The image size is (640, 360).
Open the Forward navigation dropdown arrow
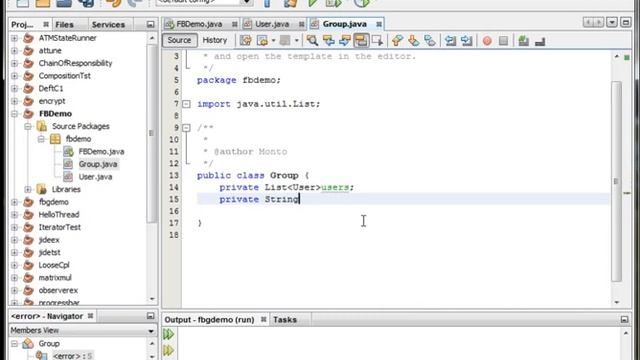pyautogui.click(x=297, y=40)
